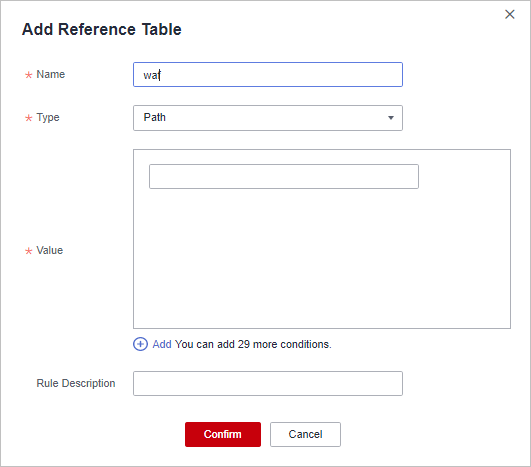
Task: Click the Value field label
Action: click(x=49, y=250)
